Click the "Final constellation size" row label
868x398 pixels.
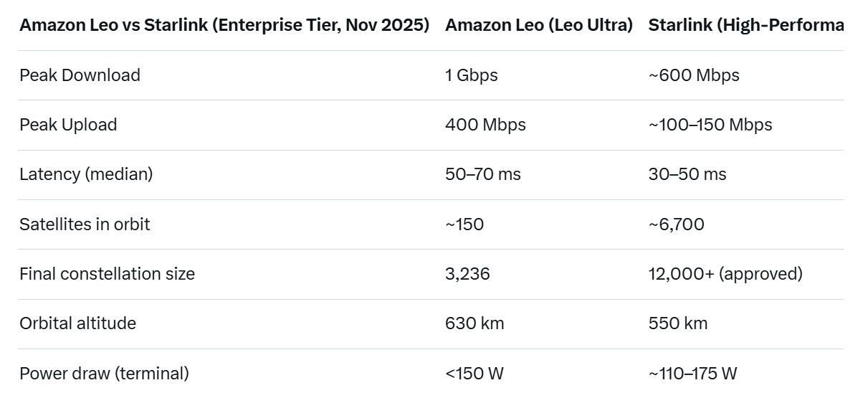click(x=107, y=274)
